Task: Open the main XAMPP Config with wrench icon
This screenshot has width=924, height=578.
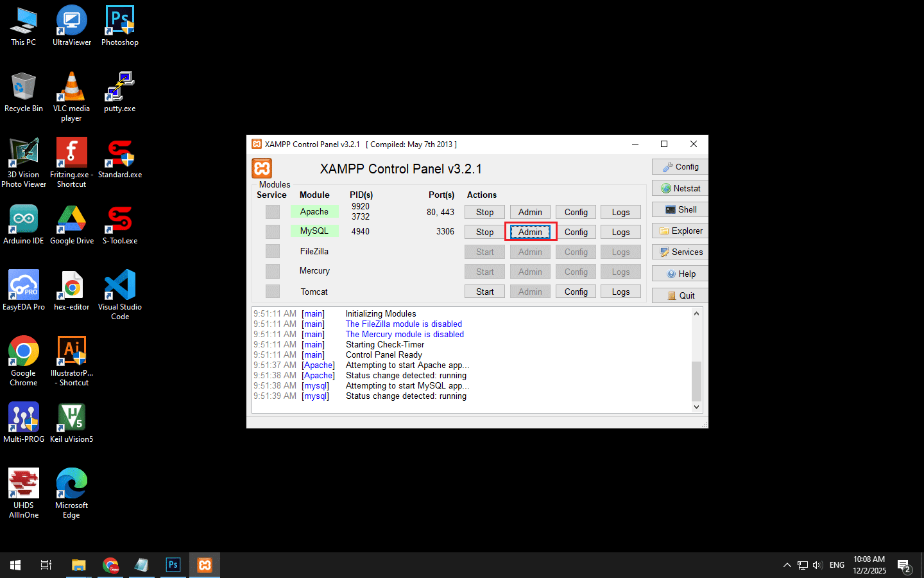Action: pyautogui.click(x=680, y=167)
